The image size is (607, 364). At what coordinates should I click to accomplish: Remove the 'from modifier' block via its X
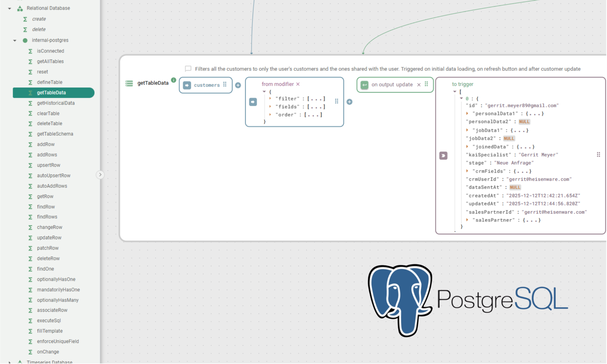tap(298, 84)
